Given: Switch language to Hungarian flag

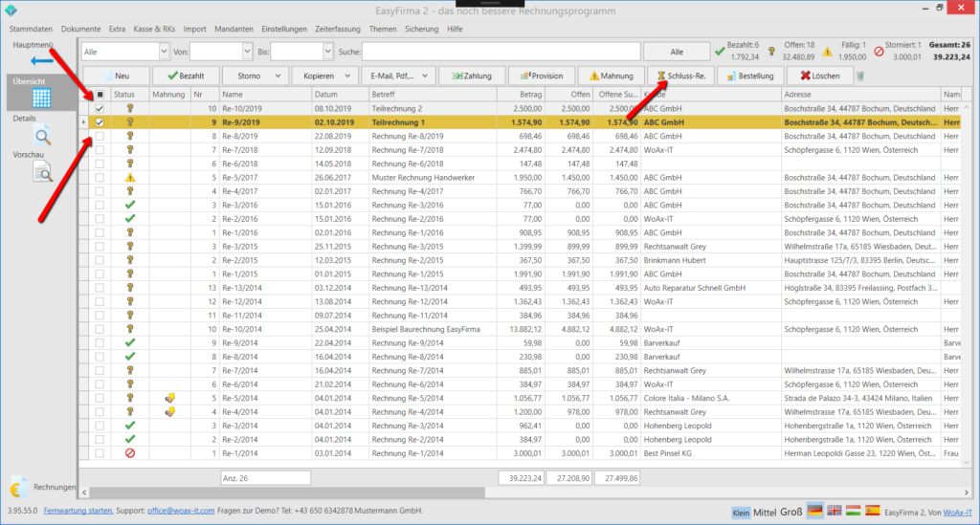Looking at the screenshot, I should click(853, 511).
